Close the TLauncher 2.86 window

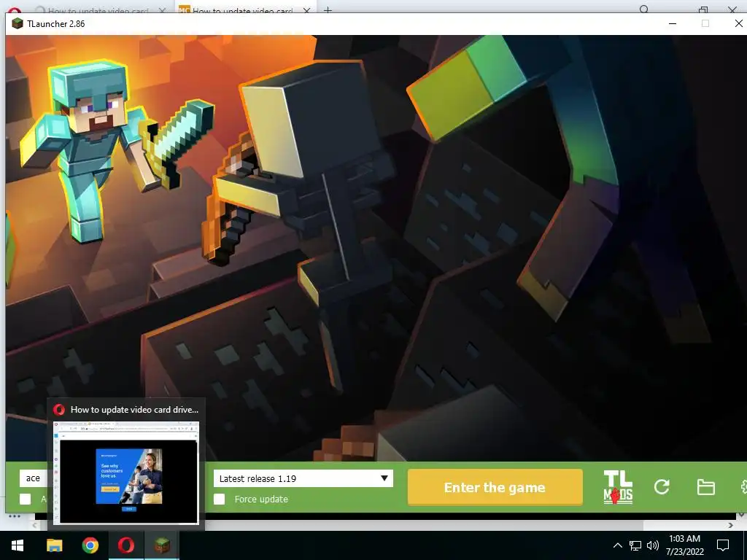click(739, 23)
